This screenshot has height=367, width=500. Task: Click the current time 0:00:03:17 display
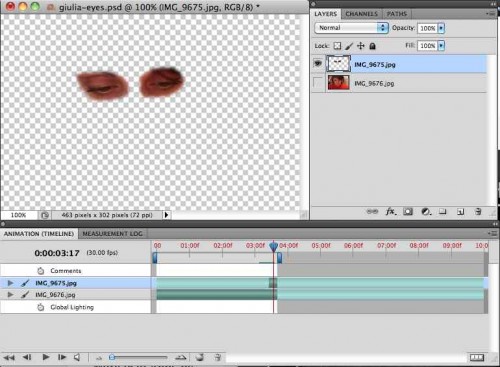(x=57, y=253)
